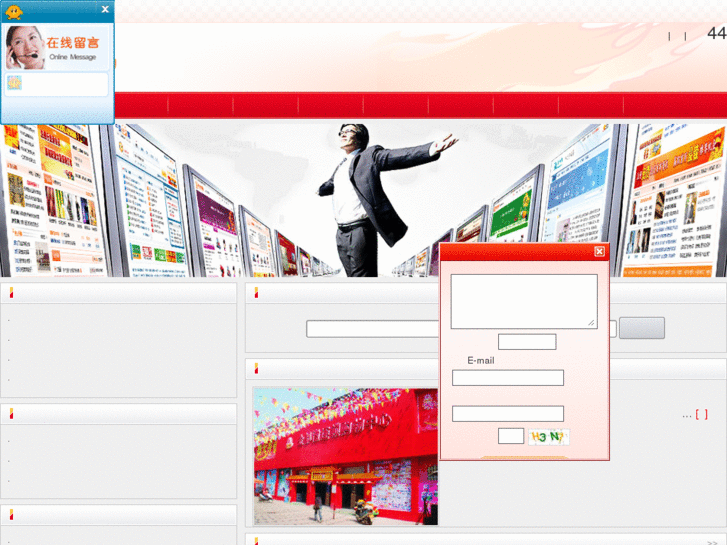Viewport: 727px width, 545px height.
Task: Click the standing businessman banner image
Action: 364,200
